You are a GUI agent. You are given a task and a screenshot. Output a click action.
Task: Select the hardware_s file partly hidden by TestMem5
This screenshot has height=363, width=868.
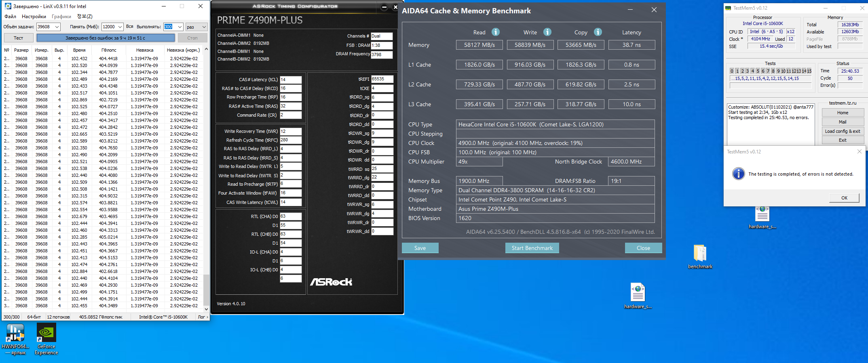pos(762,218)
